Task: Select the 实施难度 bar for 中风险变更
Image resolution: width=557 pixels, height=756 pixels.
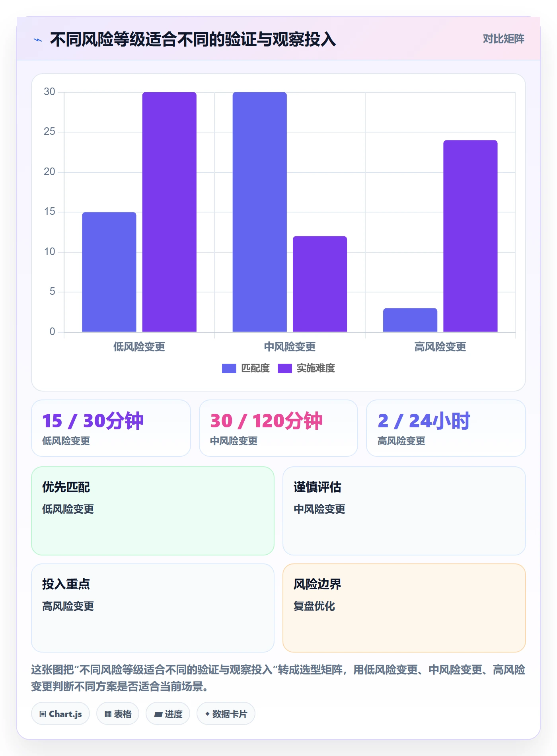Action: (320, 284)
